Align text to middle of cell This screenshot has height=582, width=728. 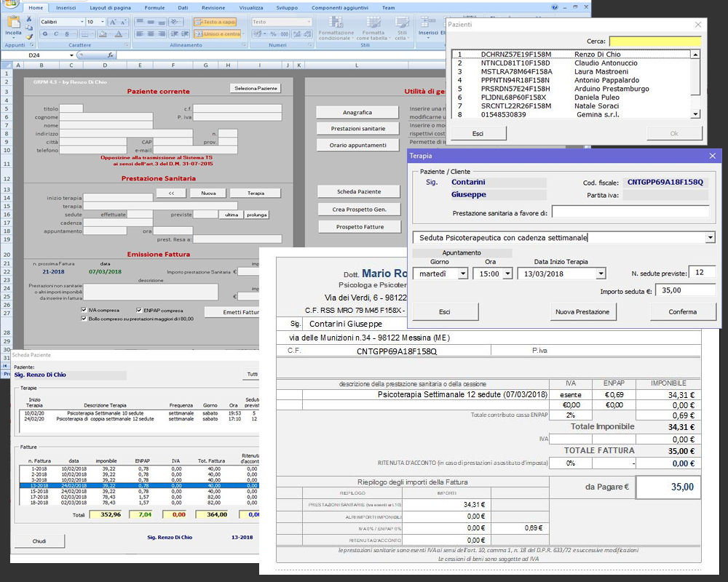point(151,22)
